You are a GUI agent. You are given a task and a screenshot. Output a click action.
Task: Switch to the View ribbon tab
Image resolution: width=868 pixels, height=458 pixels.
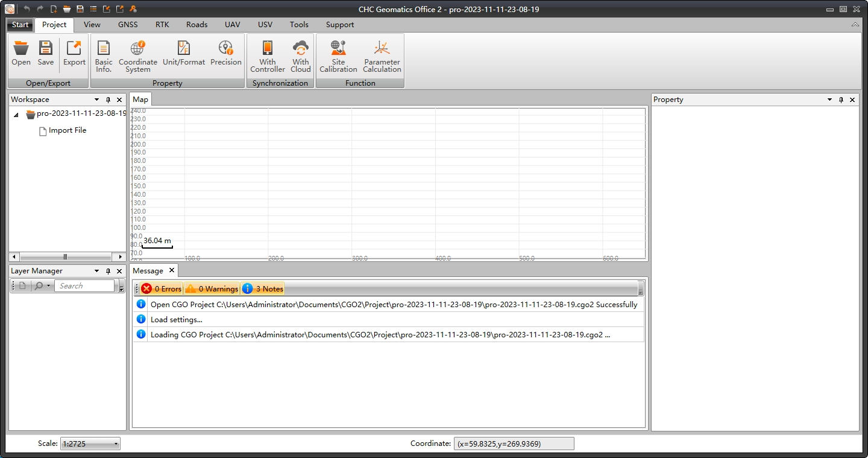(92, 25)
